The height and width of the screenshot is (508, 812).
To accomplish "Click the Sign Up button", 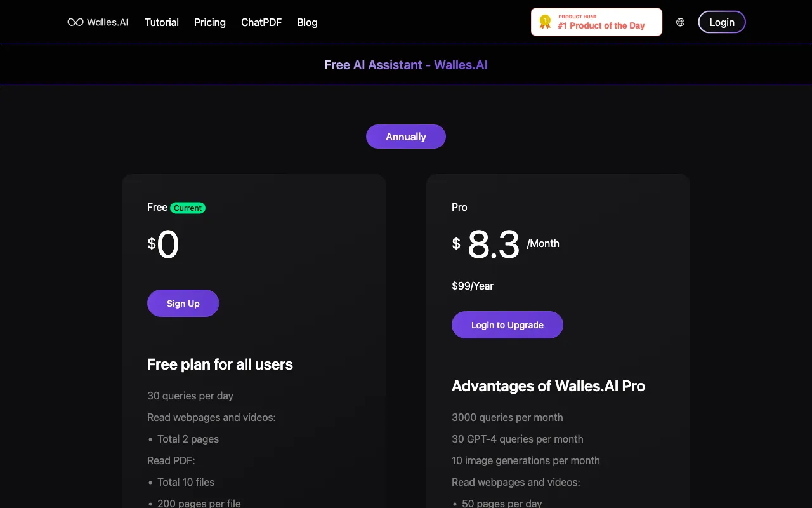I will 183,304.
